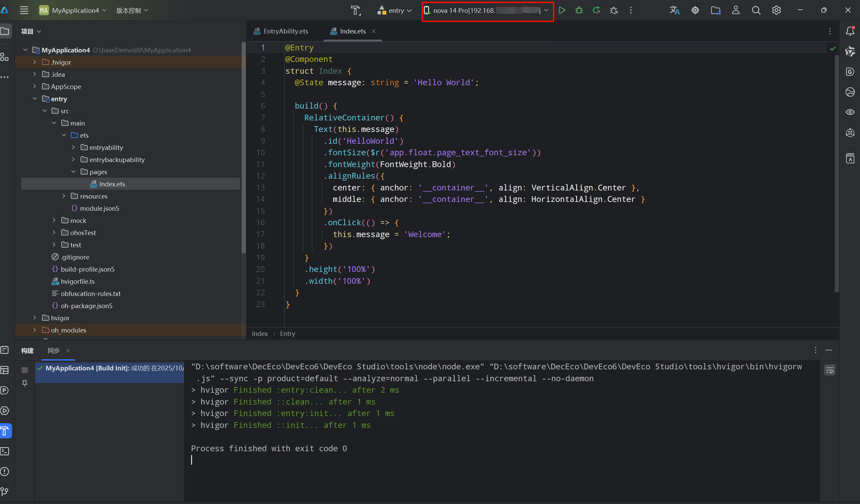Click the green Run button
The image size is (860, 504).
pyautogui.click(x=562, y=10)
